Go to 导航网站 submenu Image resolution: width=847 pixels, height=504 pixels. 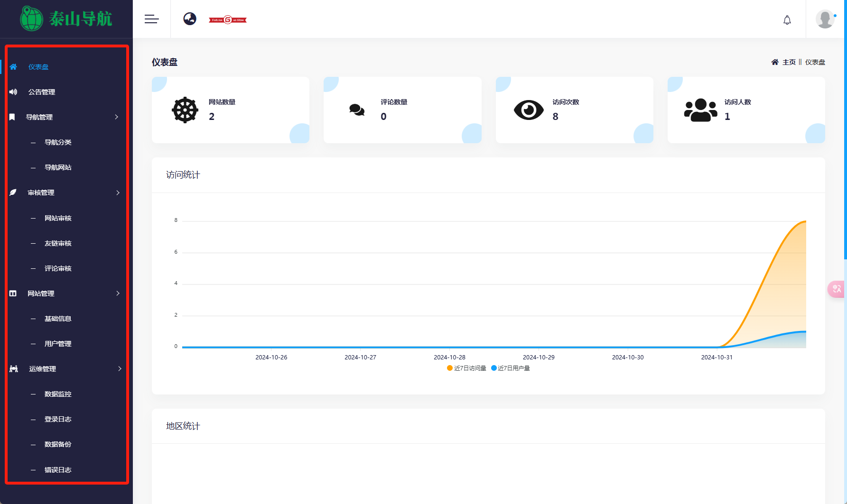click(58, 167)
